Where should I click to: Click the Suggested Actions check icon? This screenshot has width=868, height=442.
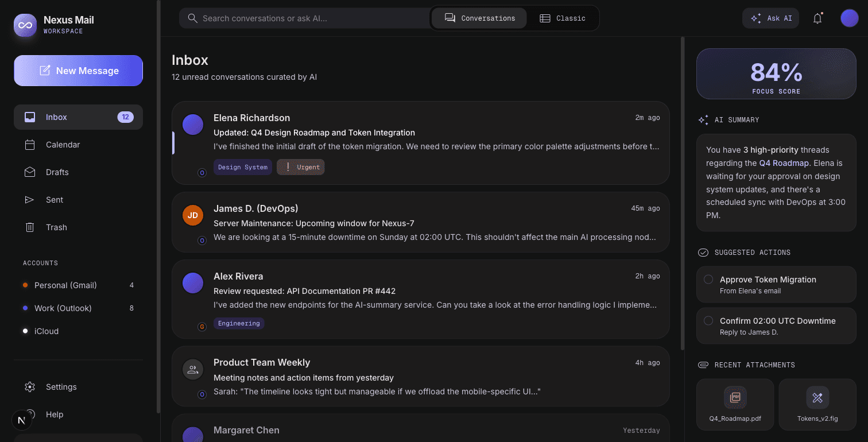[x=703, y=253]
